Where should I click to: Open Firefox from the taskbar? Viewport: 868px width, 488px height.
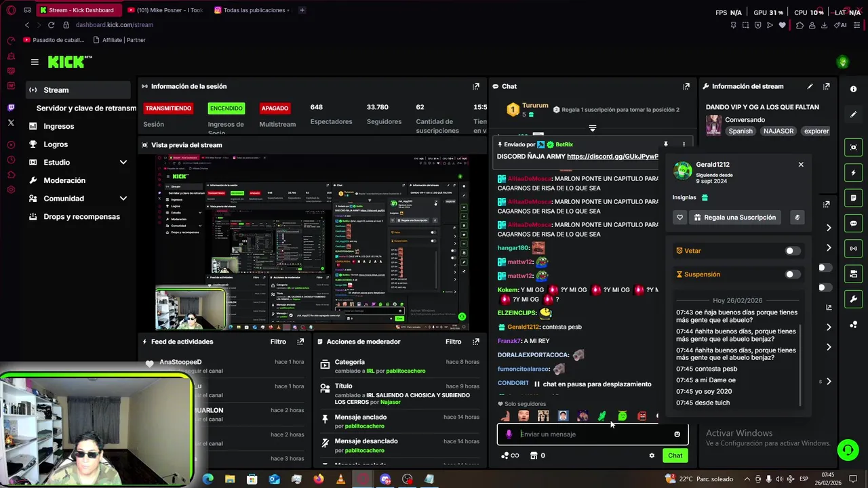[x=319, y=479]
